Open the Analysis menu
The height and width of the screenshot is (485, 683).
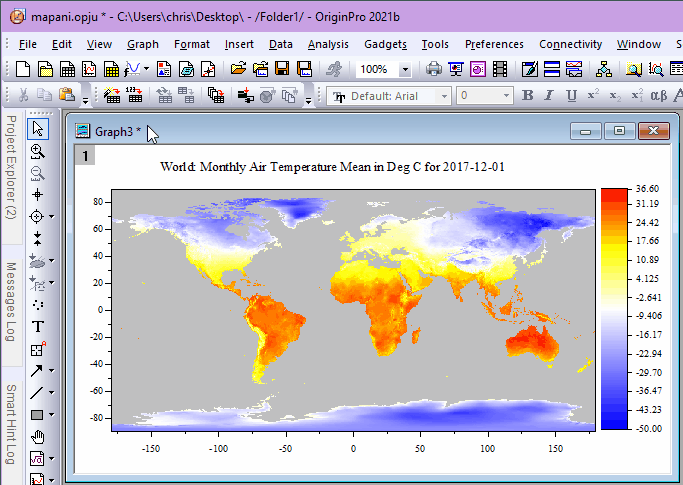(x=328, y=44)
